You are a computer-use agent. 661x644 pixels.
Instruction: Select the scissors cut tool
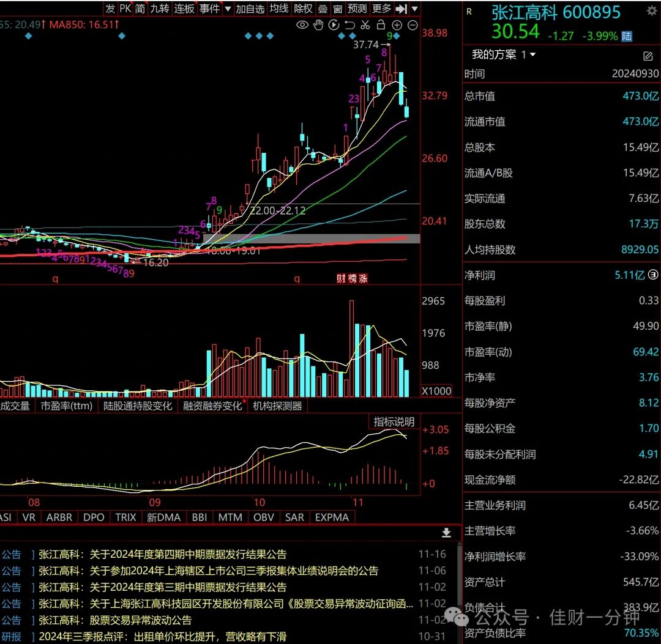click(365, 25)
